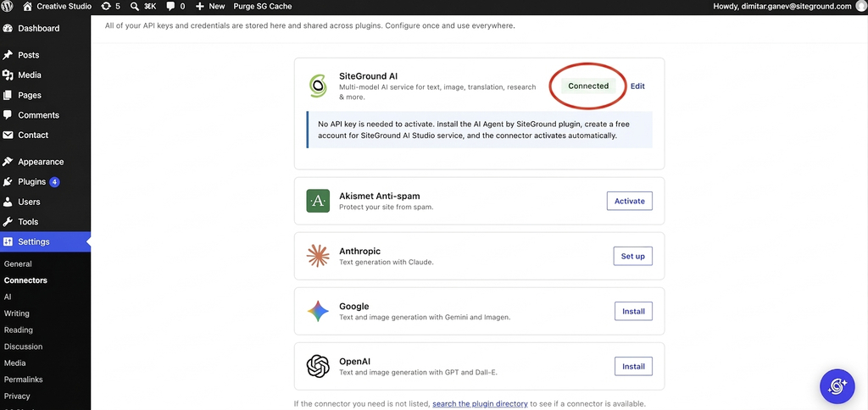Open Permalinks settings submenu
Image resolution: width=868 pixels, height=410 pixels.
(23, 380)
